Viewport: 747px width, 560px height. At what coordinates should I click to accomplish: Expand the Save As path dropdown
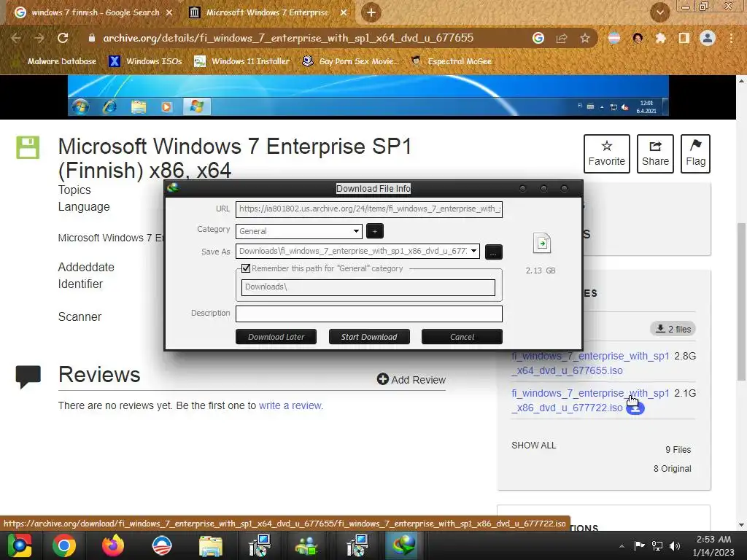click(x=473, y=251)
